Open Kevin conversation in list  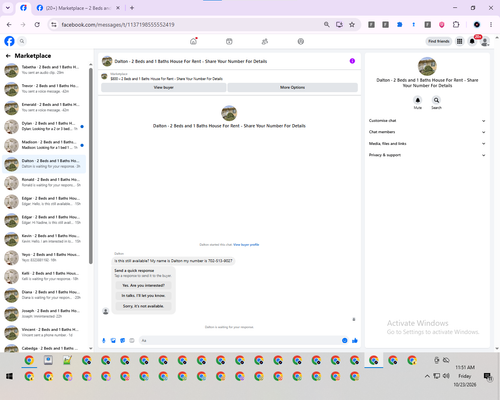coord(44,239)
